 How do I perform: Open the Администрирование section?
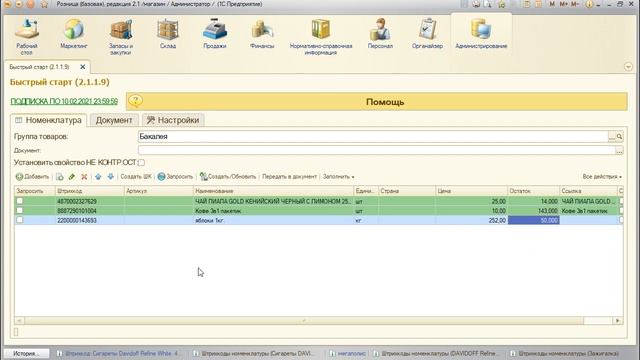(x=481, y=34)
